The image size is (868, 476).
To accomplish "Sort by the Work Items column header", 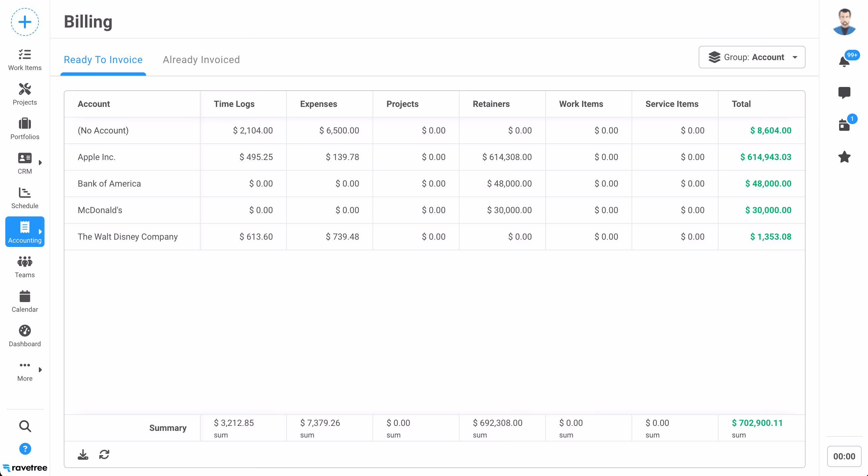I will pyautogui.click(x=588, y=104).
